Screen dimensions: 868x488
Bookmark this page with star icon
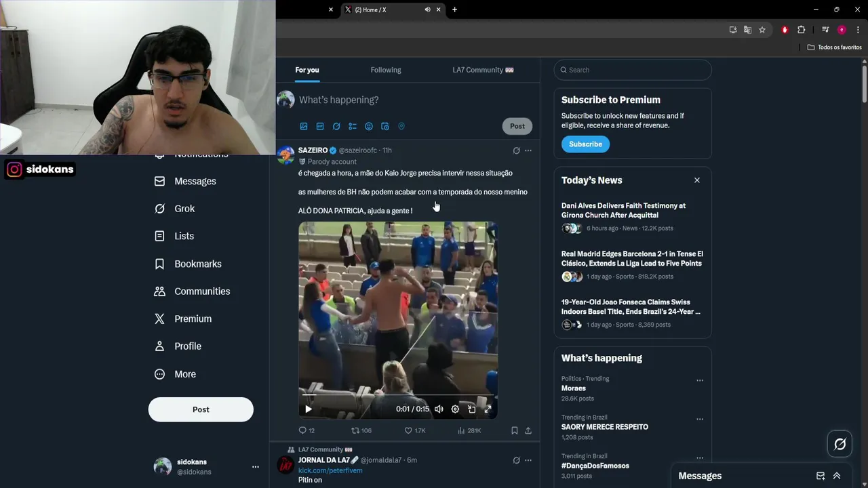click(x=762, y=30)
